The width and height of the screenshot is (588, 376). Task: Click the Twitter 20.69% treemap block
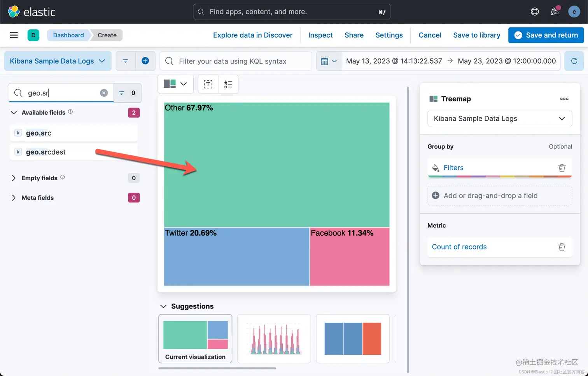[237, 257]
